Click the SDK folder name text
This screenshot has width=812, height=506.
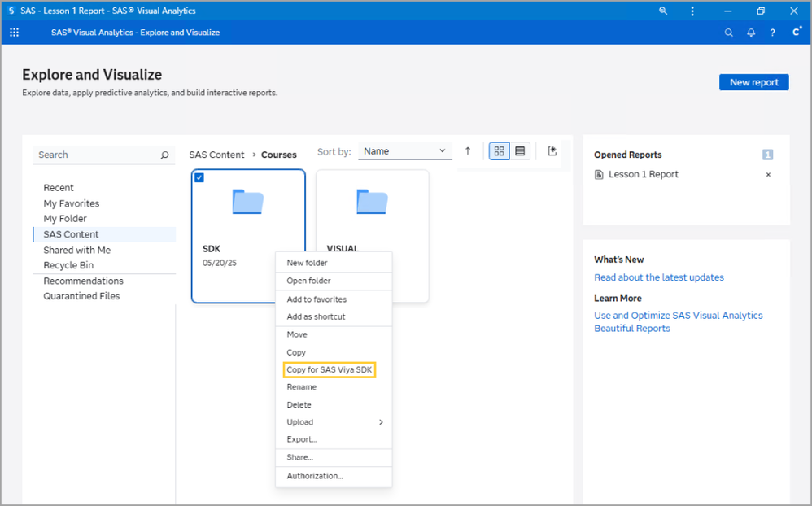coord(212,249)
